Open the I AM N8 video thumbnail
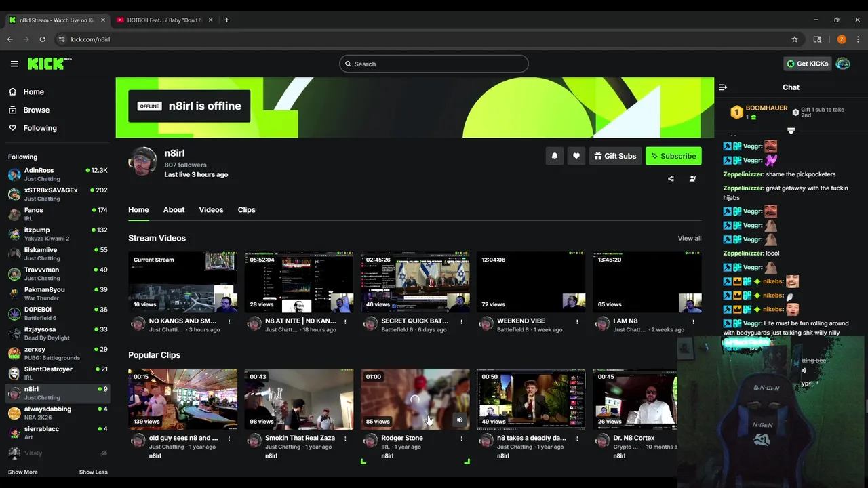 (647, 282)
